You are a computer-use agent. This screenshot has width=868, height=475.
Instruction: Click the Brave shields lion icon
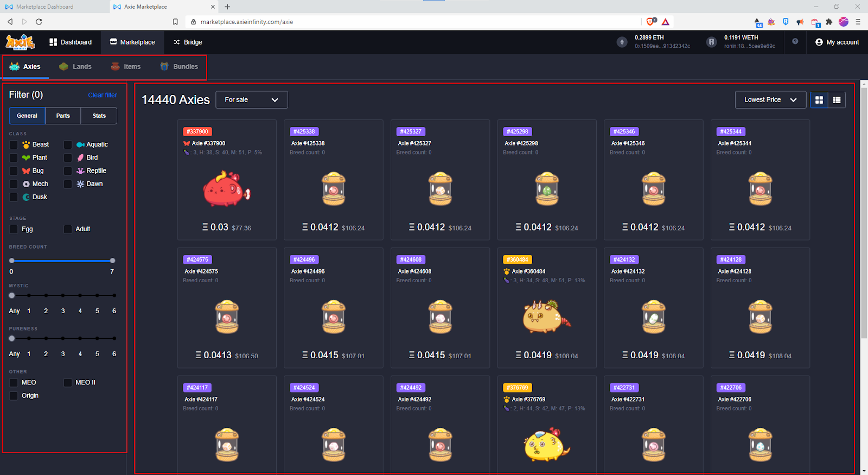[x=650, y=22]
